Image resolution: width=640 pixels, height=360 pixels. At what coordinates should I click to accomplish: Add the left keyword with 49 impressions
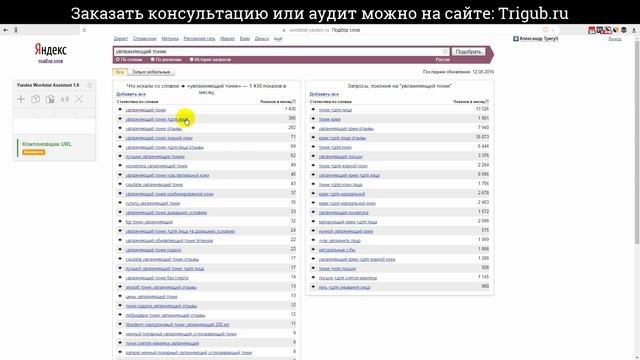[120, 166]
